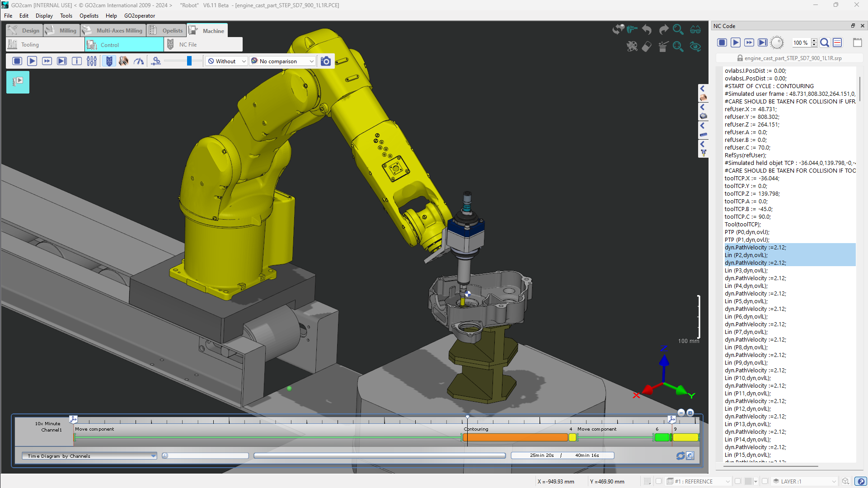Open the No comparison dropdown
868x488 pixels.
pos(282,61)
